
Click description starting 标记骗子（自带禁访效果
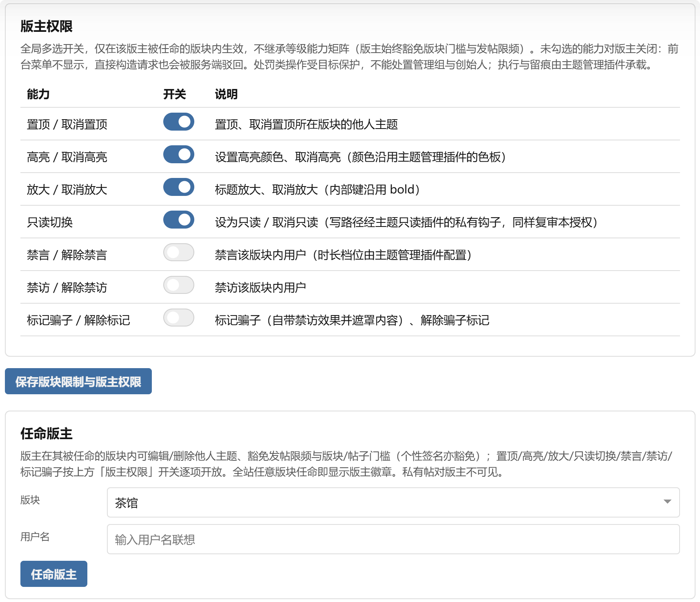pyautogui.click(x=352, y=320)
